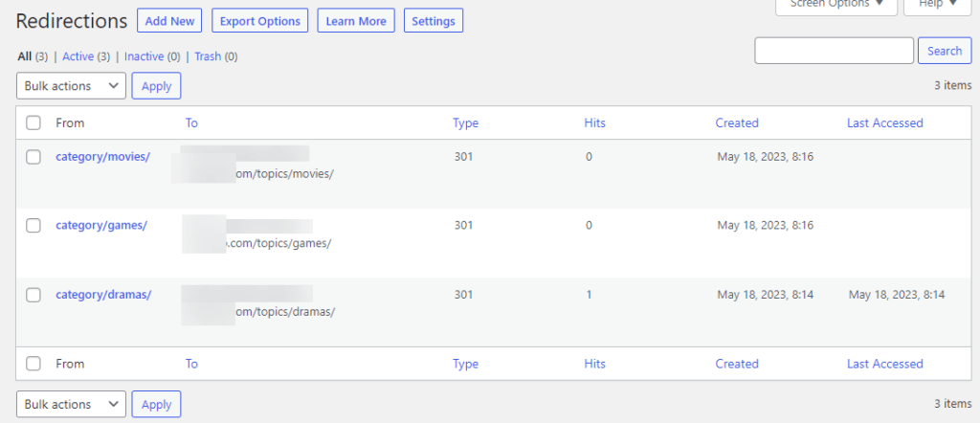Viewport: 980px width, 423px height.
Task: Open the bottom Bulk actions dropdown
Action: pyautogui.click(x=71, y=405)
